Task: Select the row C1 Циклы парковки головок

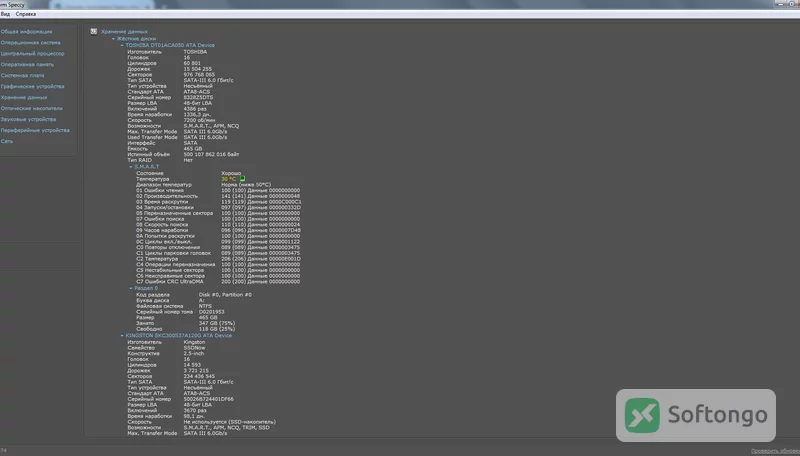Action: coord(218,253)
